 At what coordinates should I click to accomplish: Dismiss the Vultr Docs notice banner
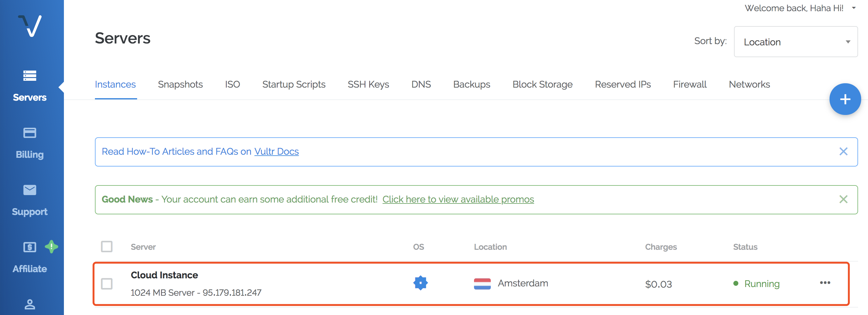tap(843, 151)
